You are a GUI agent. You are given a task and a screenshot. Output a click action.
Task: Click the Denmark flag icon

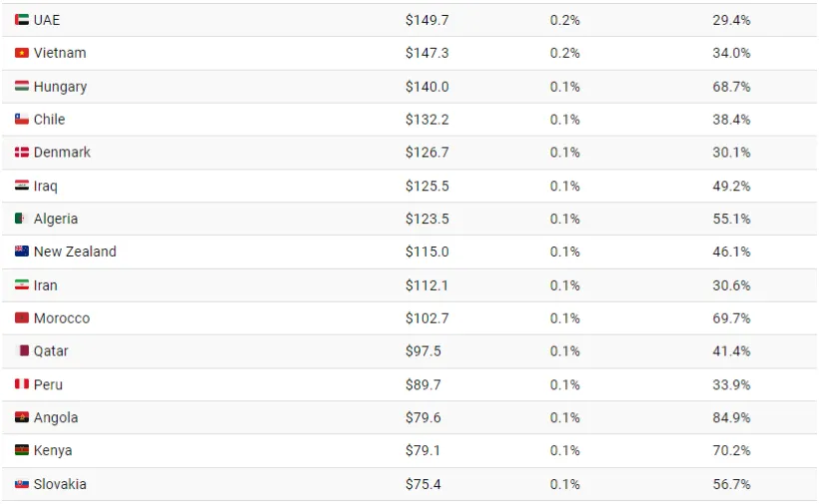point(21,153)
